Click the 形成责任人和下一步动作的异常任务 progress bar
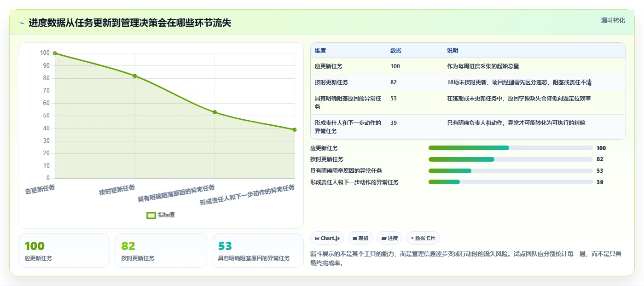 [511, 182]
